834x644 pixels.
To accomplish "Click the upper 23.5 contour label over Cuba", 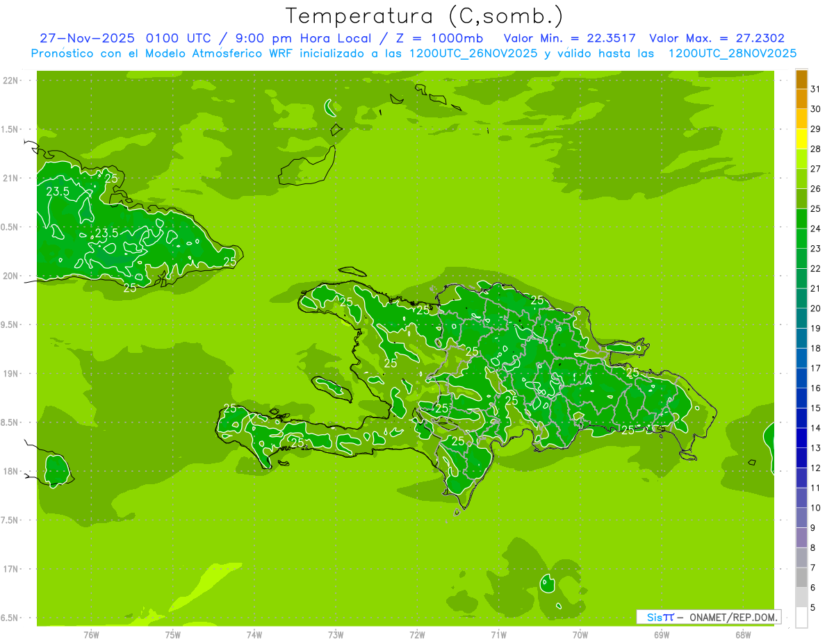I will tap(58, 192).
